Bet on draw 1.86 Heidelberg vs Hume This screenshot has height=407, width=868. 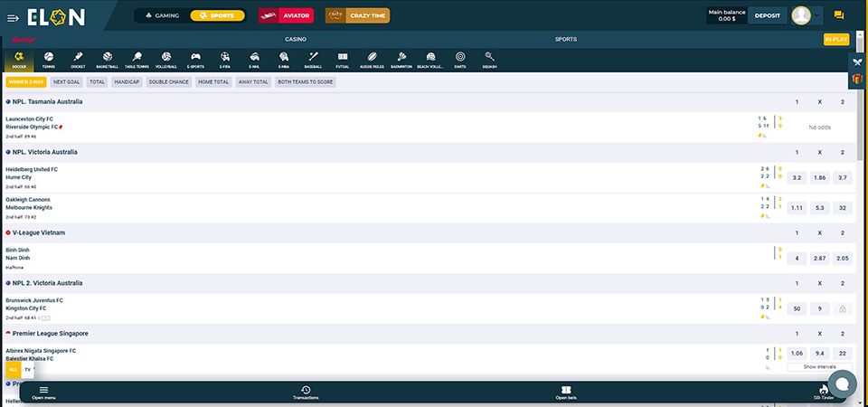point(819,178)
